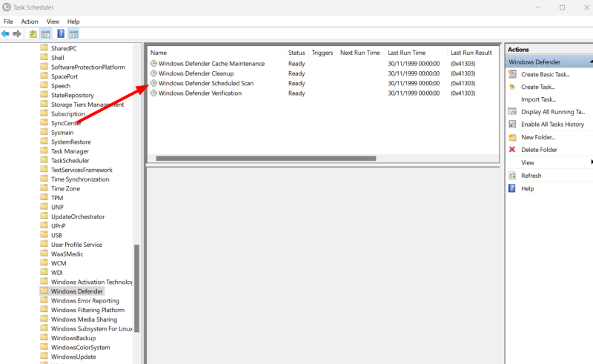Select the UpdateOrchestrator folder
Viewport: 593px width, 364px height.
pos(78,216)
